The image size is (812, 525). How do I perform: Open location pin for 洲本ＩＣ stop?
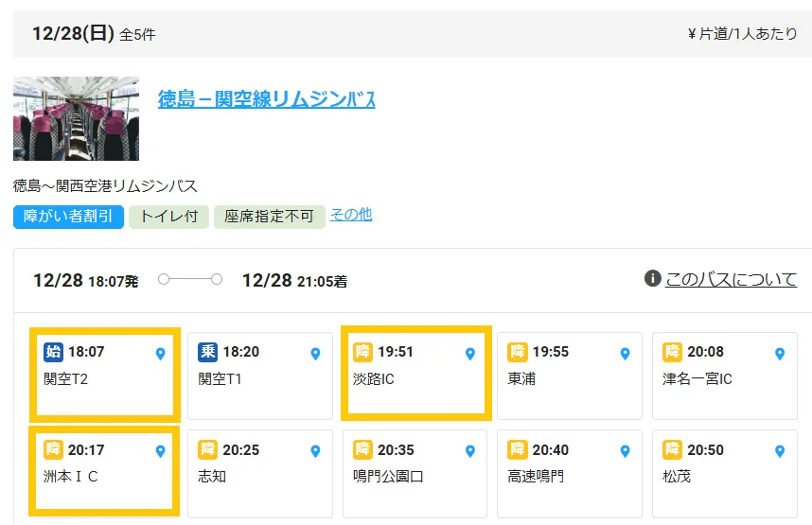tap(160, 451)
